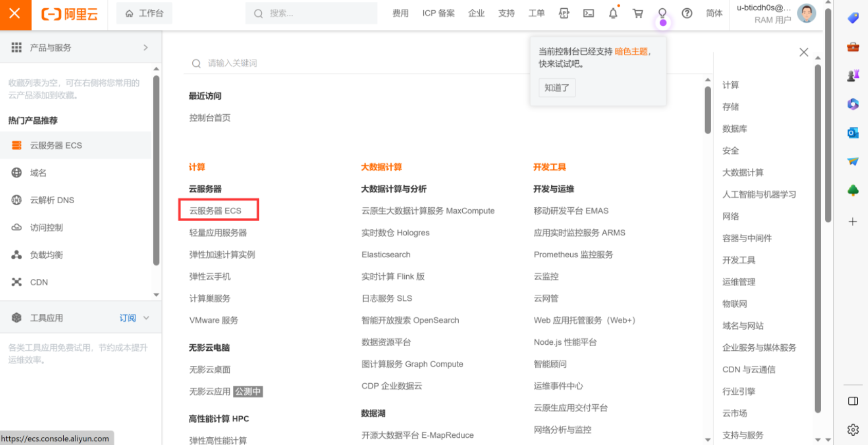Open 云服务器 ECS in hot products
The height and width of the screenshot is (445, 868).
click(76, 145)
